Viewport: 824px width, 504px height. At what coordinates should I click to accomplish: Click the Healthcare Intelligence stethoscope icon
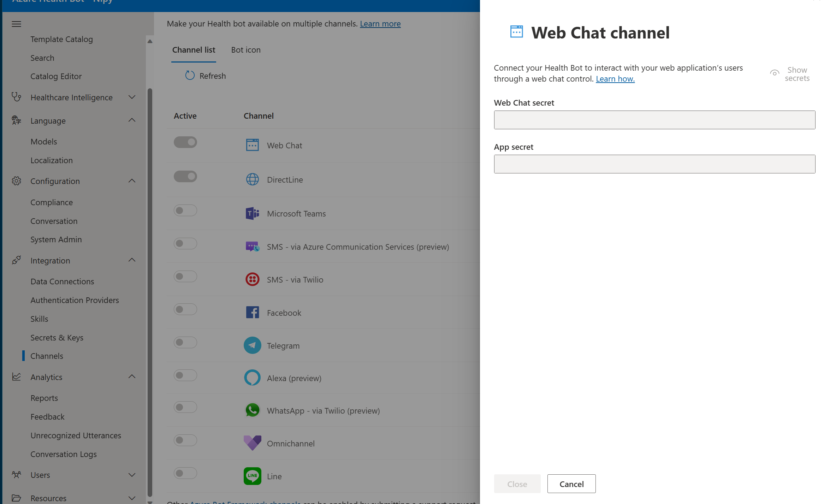(x=16, y=97)
